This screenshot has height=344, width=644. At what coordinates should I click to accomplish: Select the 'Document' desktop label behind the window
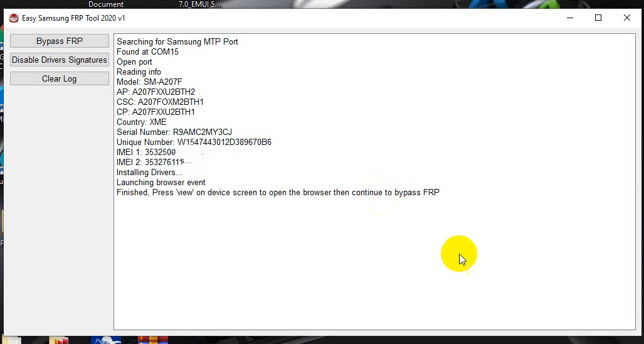coord(106,4)
